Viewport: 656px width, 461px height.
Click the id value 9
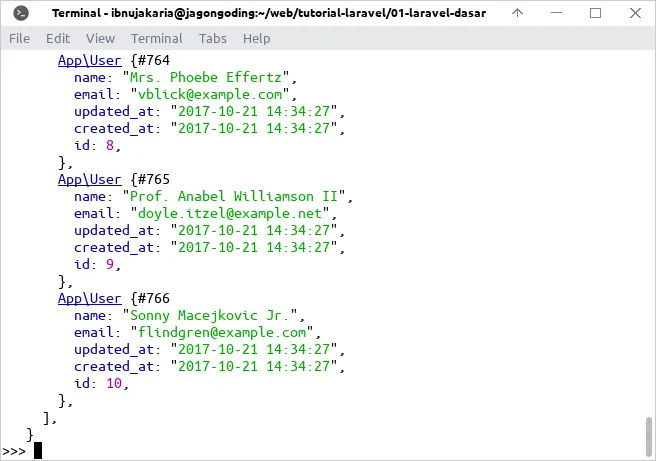110,264
